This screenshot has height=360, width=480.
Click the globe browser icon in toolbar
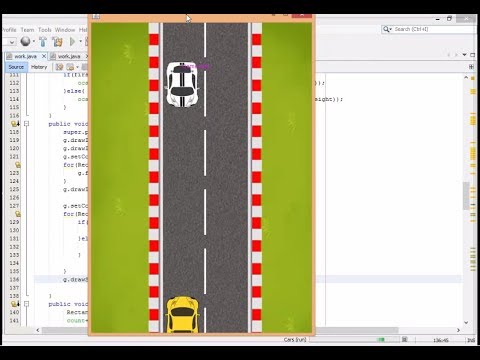(25, 41)
